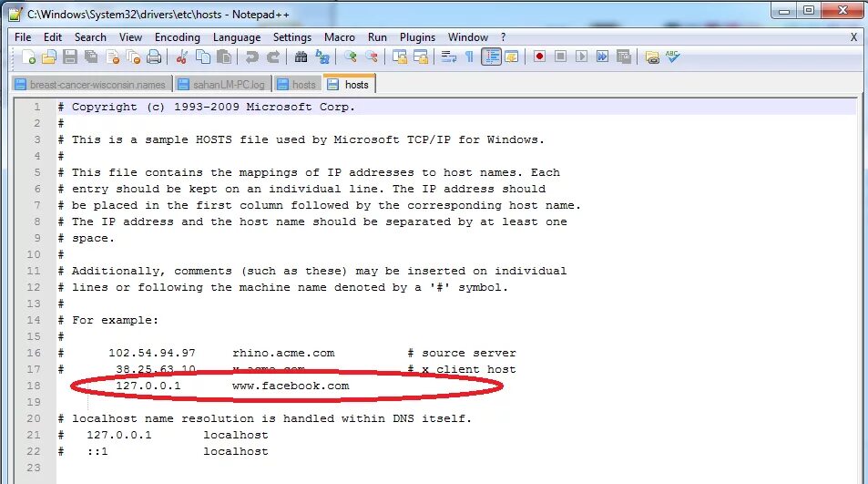This screenshot has width=868, height=484.
Task: Open the View menu
Action: coord(130,37)
